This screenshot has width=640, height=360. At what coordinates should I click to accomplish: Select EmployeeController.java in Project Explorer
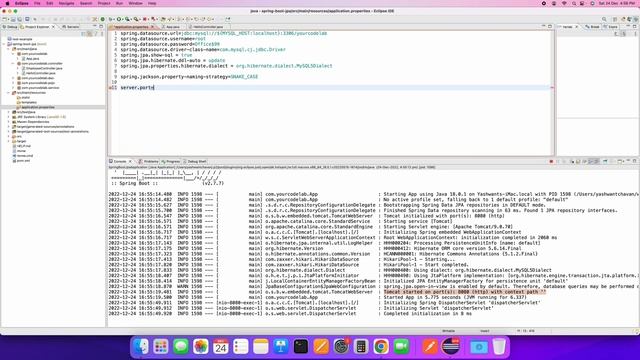(44, 68)
